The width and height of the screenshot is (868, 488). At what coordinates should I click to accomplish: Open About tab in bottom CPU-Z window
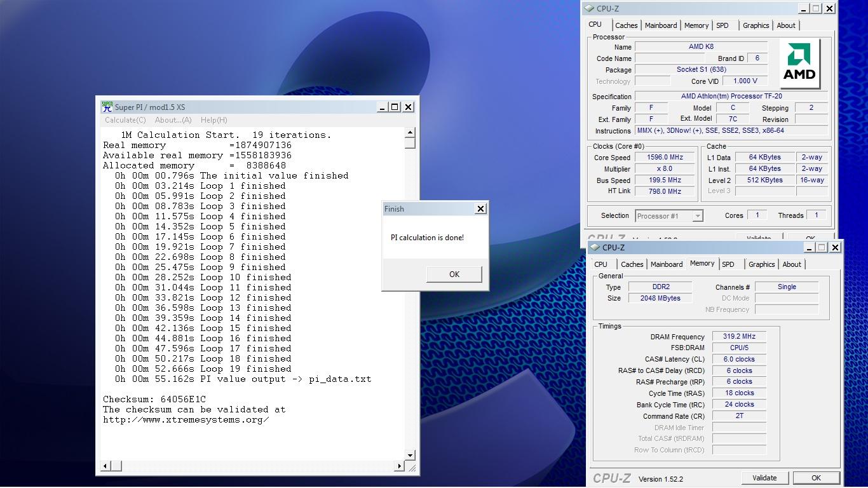point(792,264)
